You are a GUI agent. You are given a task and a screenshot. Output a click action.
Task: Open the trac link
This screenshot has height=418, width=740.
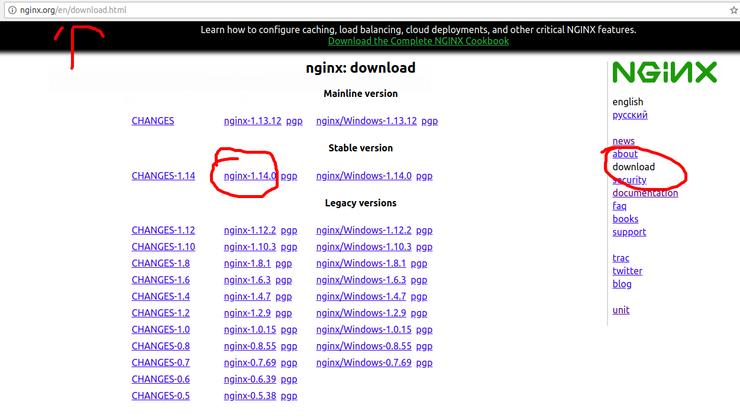tap(621, 258)
